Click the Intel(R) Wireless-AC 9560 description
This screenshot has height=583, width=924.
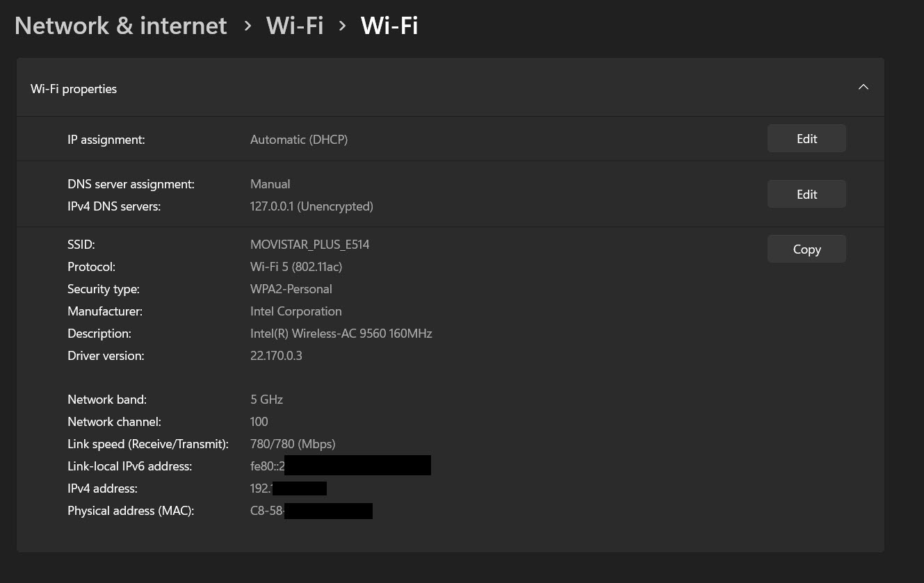(341, 334)
